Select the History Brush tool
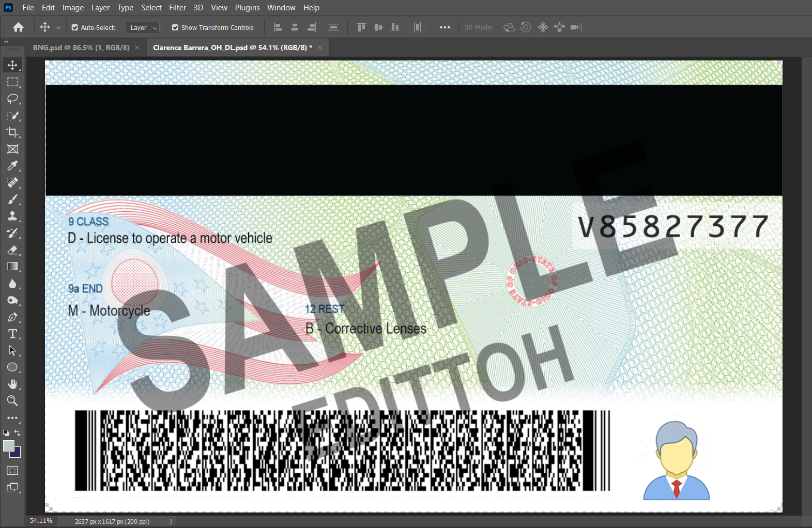 pyautogui.click(x=12, y=233)
